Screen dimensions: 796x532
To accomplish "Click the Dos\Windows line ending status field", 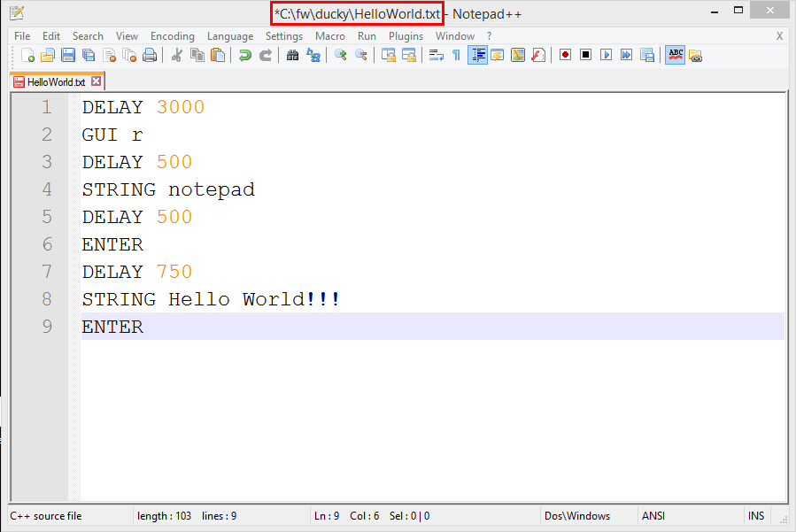I will tap(577, 516).
